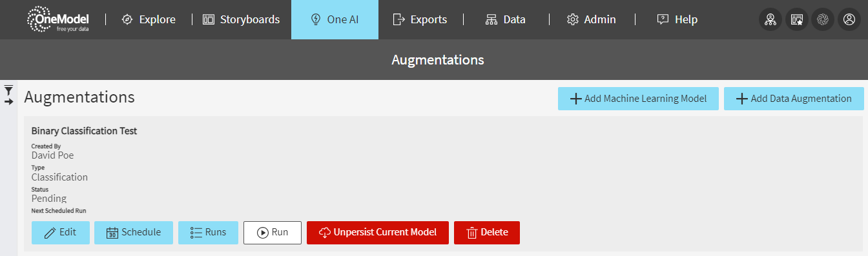The width and height of the screenshot is (868, 256).
Task: Open the Help menu
Action: (x=677, y=19)
